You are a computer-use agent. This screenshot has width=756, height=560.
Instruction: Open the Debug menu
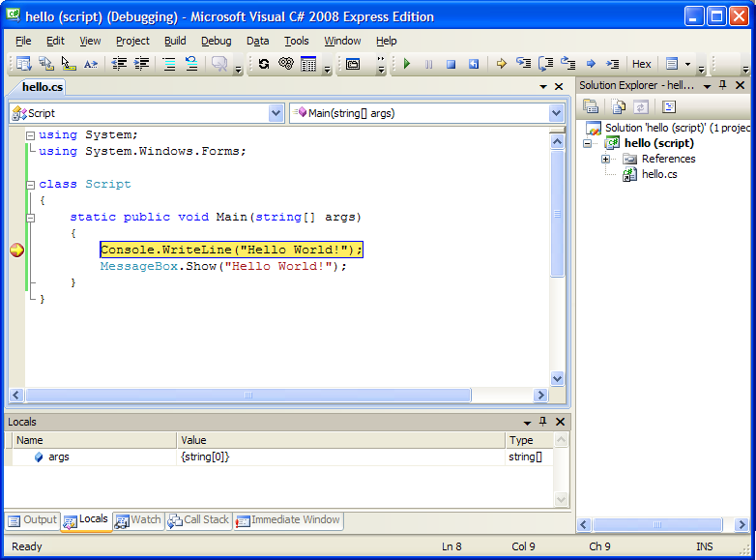[216, 41]
